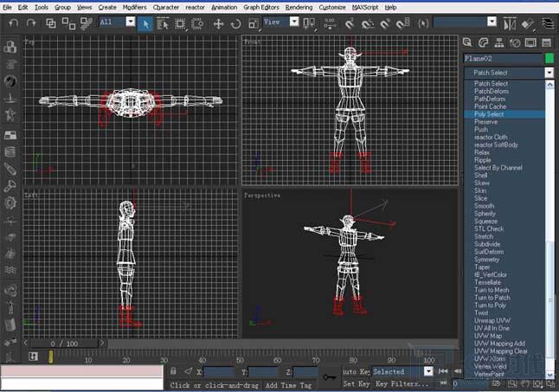Open the Selected key filter dropdown
Image resolution: width=559 pixels, height=392 pixels.
click(428, 371)
